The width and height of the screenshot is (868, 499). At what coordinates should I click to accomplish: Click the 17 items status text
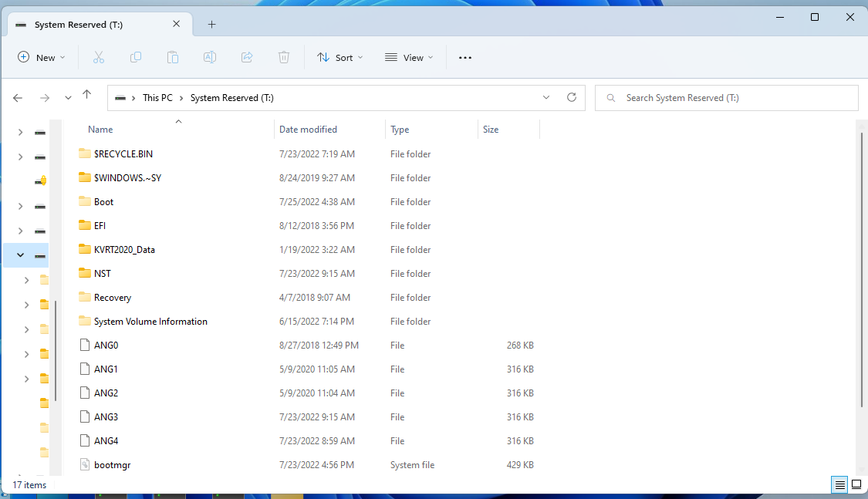pos(29,484)
